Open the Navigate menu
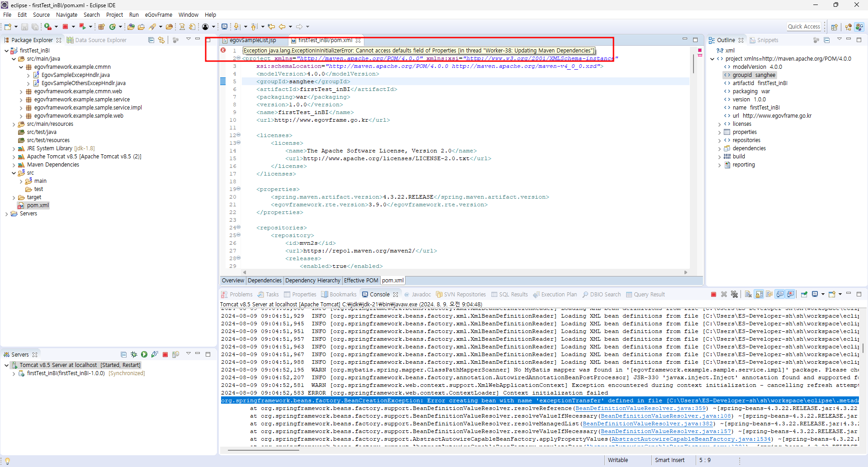 (x=66, y=14)
